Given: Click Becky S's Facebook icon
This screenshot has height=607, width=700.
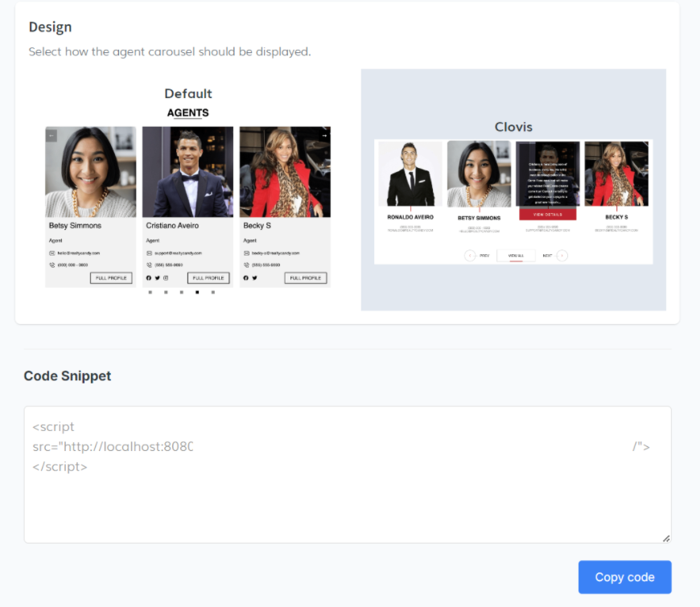Looking at the screenshot, I should pyautogui.click(x=245, y=278).
